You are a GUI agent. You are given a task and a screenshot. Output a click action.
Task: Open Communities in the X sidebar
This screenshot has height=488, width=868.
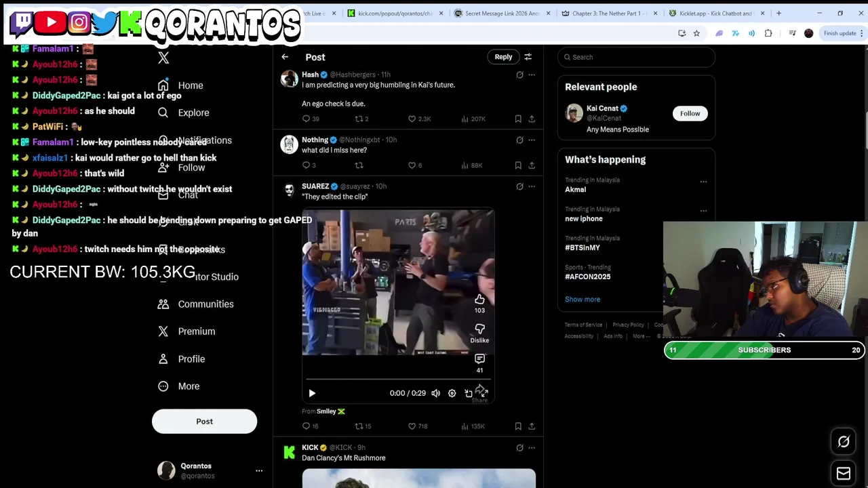pos(196,304)
